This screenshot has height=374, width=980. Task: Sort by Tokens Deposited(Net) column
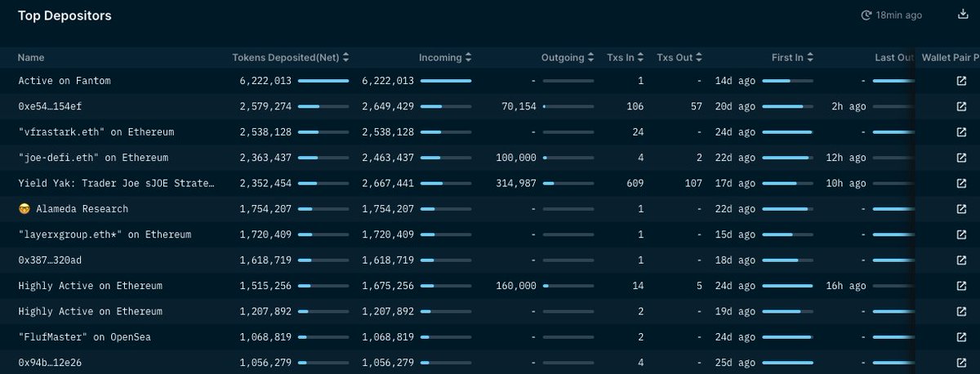(x=291, y=57)
